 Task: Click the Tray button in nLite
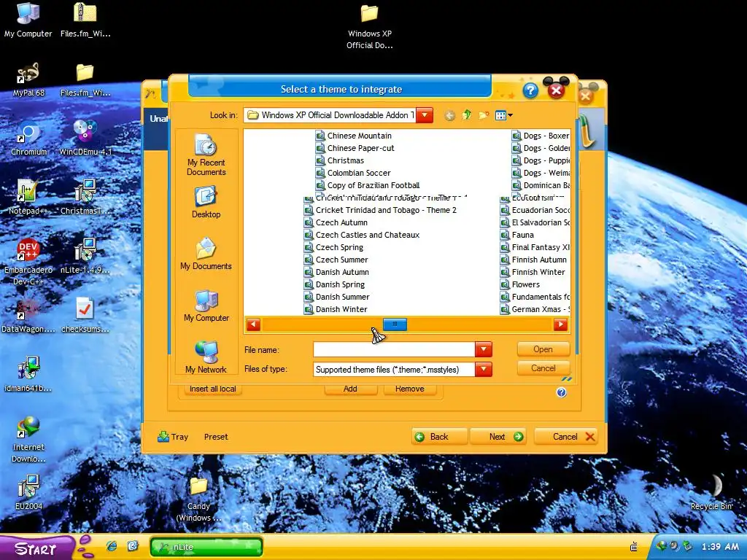173,437
